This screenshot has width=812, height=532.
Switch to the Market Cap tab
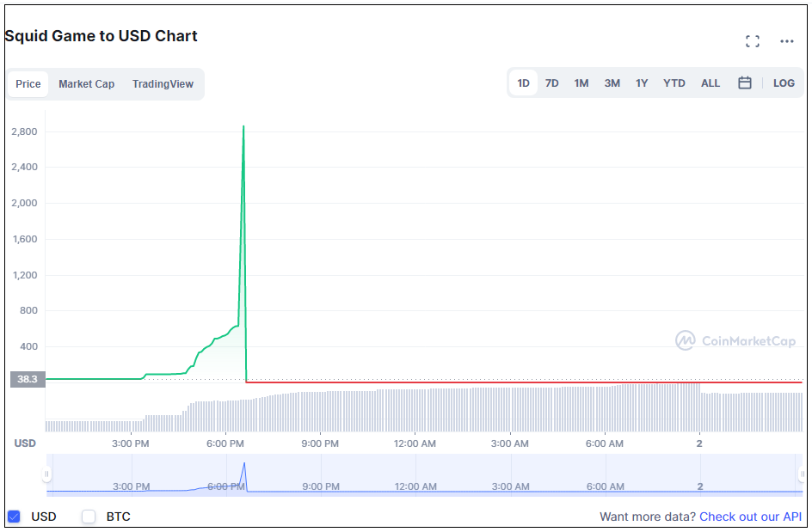(87, 84)
